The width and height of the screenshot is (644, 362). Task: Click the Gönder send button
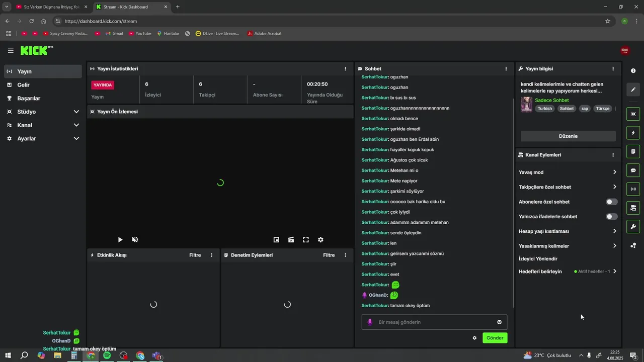495,338
